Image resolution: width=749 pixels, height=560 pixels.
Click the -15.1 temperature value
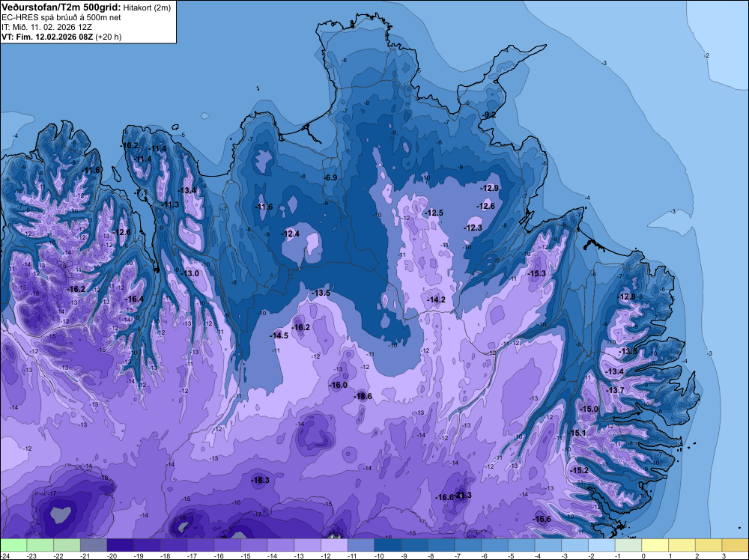pyautogui.click(x=577, y=433)
